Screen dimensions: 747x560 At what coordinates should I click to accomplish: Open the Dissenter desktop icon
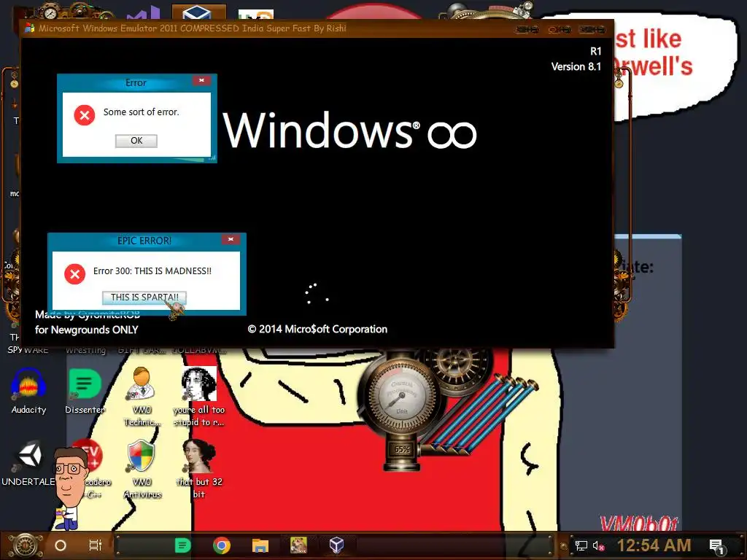pos(85,391)
